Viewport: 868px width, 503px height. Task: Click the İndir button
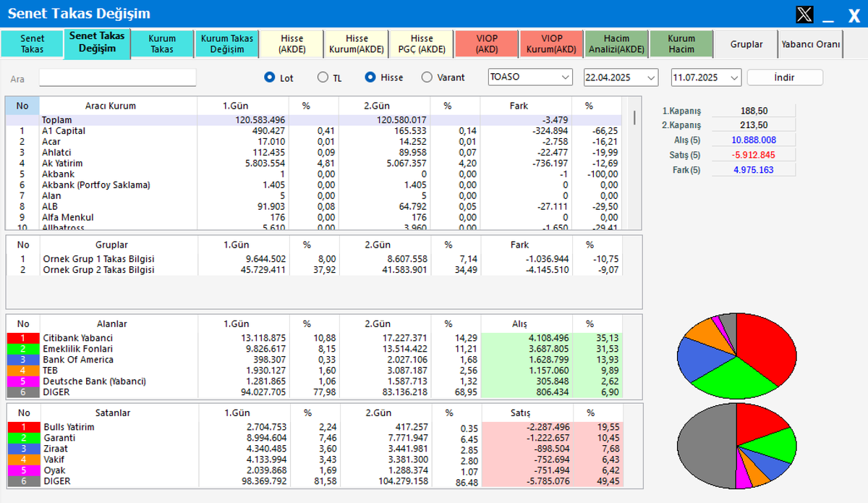click(x=785, y=77)
